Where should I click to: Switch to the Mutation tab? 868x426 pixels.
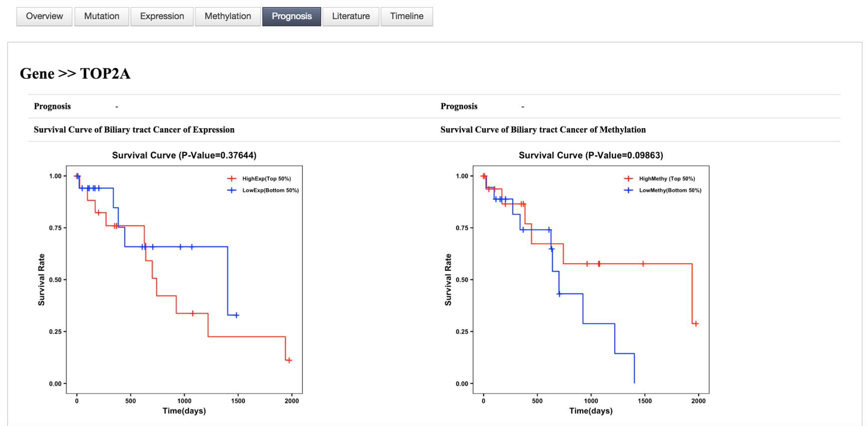pyautogui.click(x=102, y=16)
